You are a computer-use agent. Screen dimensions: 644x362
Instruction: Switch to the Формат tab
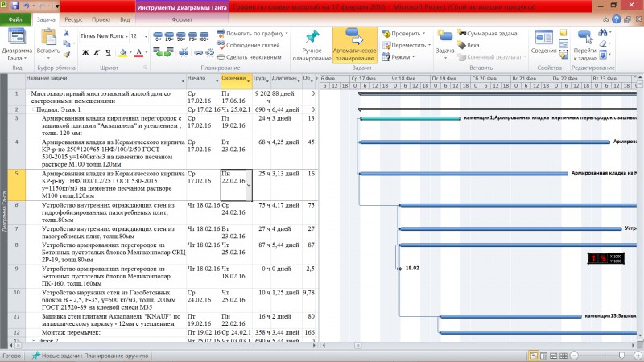pyautogui.click(x=182, y=19)
